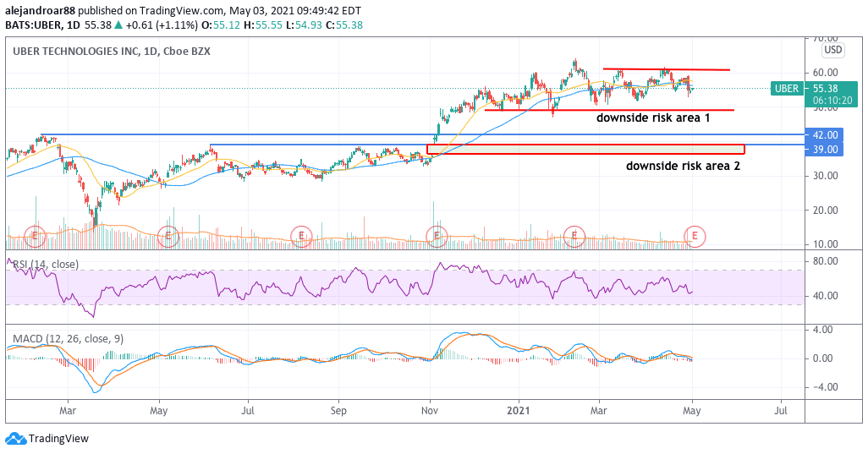
Task: Click the 'downside risk area 2' annotation text
Action: click(683, 166)
